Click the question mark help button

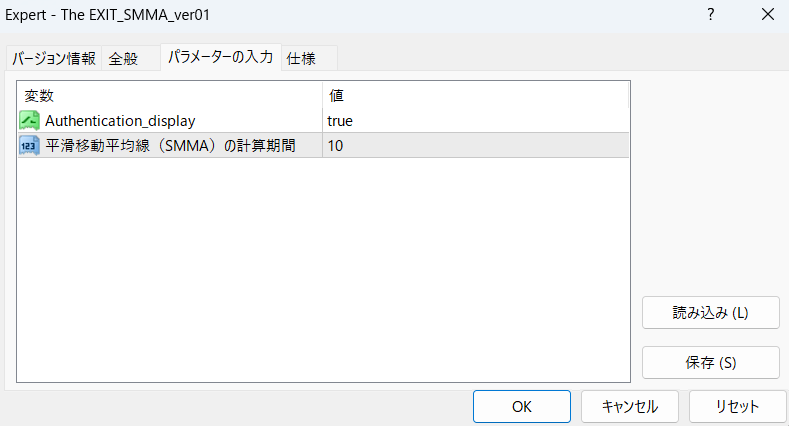pos(710,15)
